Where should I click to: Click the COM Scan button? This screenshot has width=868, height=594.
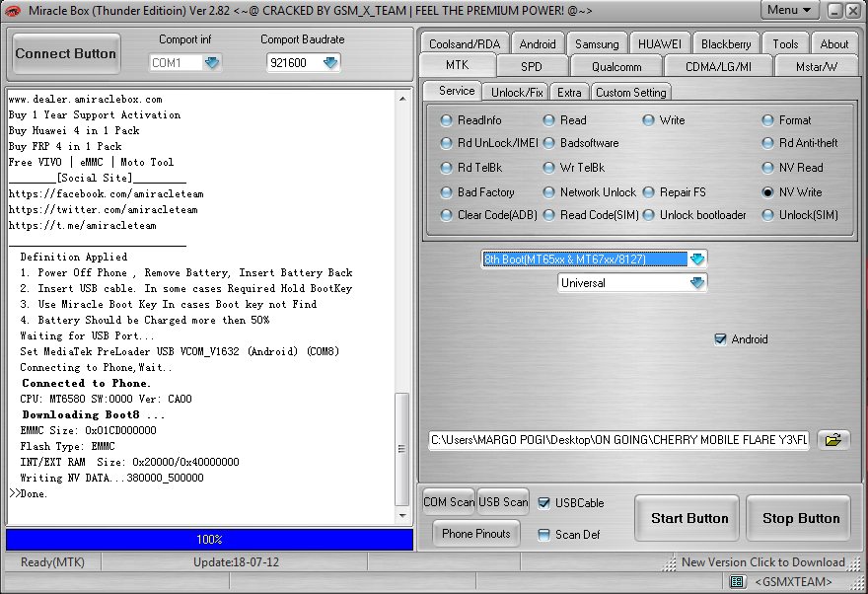(x=449, y=502)
